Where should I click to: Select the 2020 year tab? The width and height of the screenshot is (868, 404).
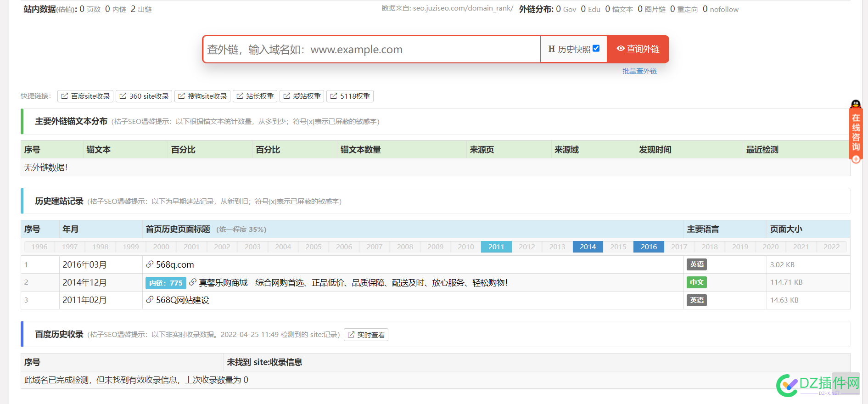[x=770, y=247]
